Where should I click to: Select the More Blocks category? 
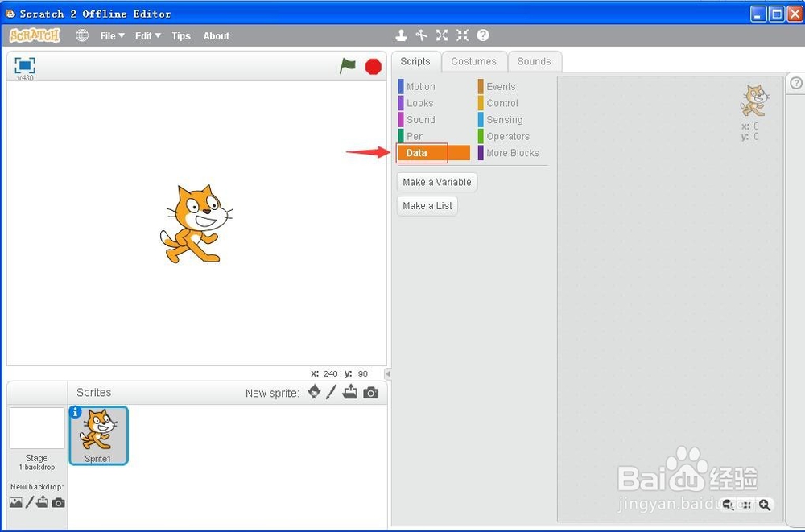512,152
